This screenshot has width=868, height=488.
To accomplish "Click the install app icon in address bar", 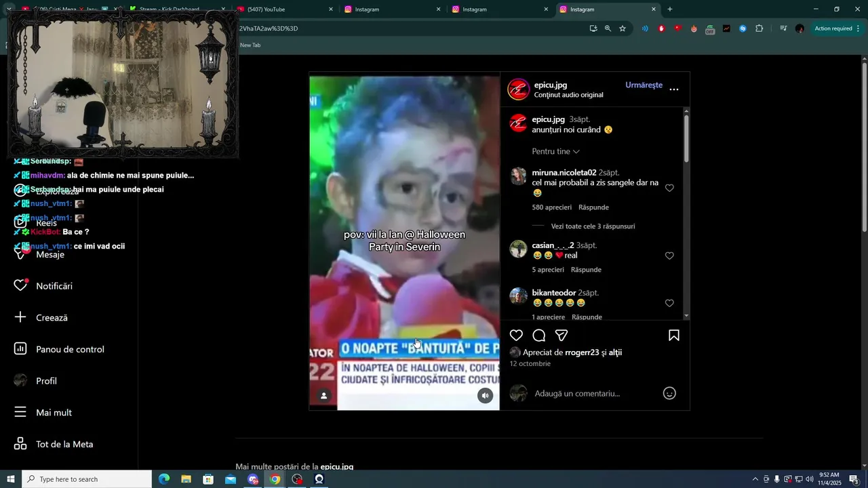I will point(593,28).
